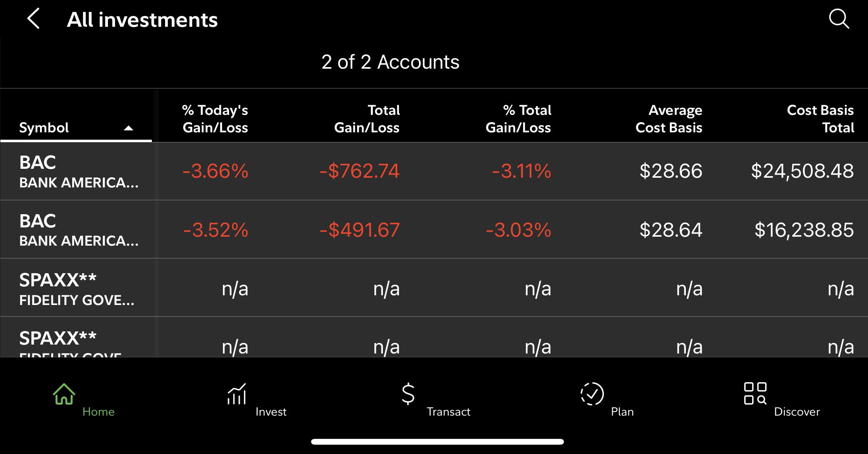Tap the Invest chart icon
The height and width of the screenshot is (454, 868).
[x=237, y=394]
